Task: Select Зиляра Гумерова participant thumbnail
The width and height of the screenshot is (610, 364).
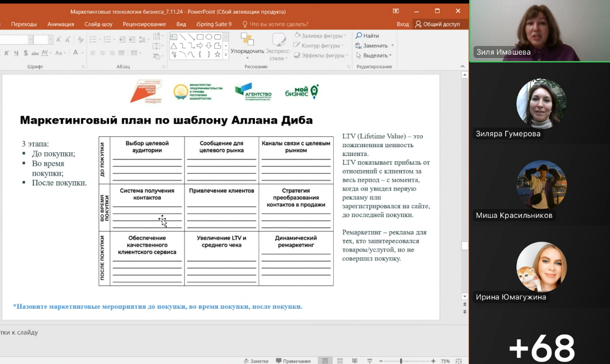Action: pyautogui.click(x=541, y=108)
